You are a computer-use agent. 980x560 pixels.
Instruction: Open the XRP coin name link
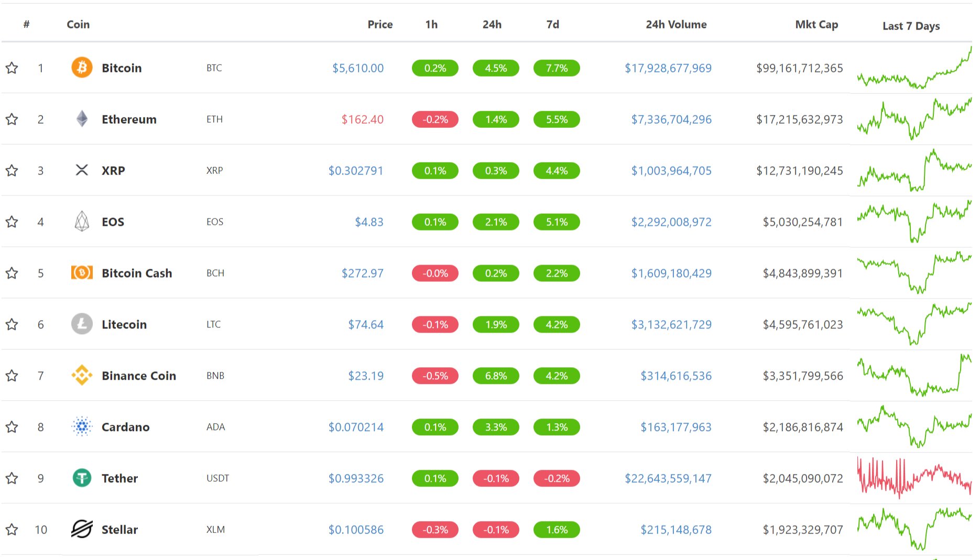point(113,170)
